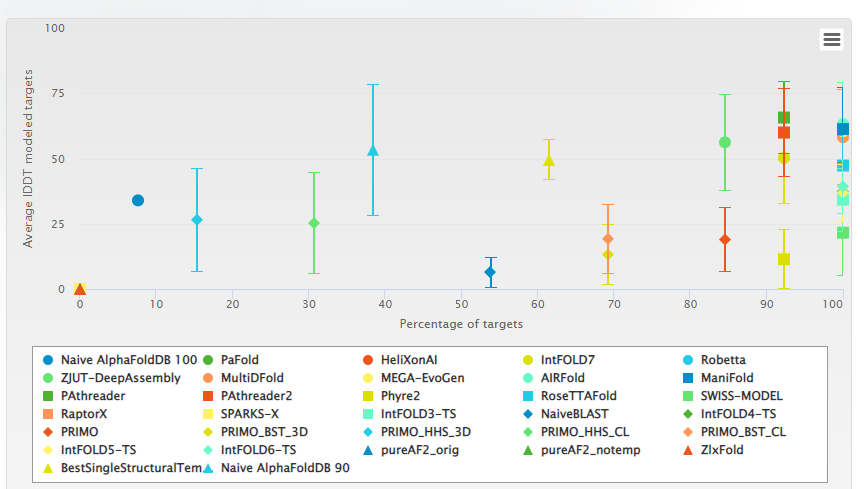Select the RoseTTAFold legend label

581,396
